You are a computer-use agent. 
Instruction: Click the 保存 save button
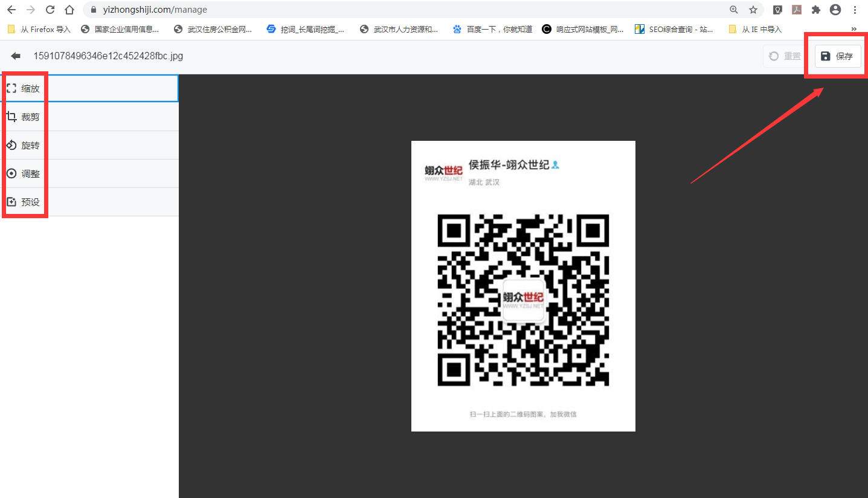point(838,56)
